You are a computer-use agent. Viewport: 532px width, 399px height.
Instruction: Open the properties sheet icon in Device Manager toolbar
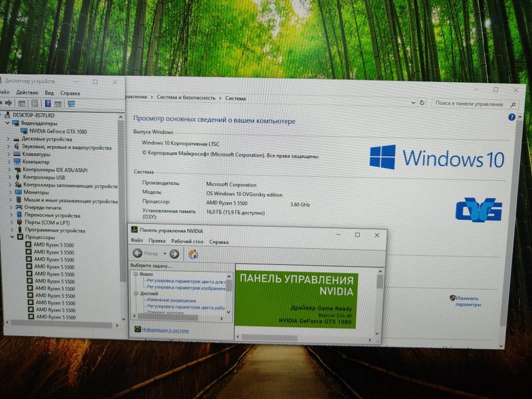click(x=35, y=103)
